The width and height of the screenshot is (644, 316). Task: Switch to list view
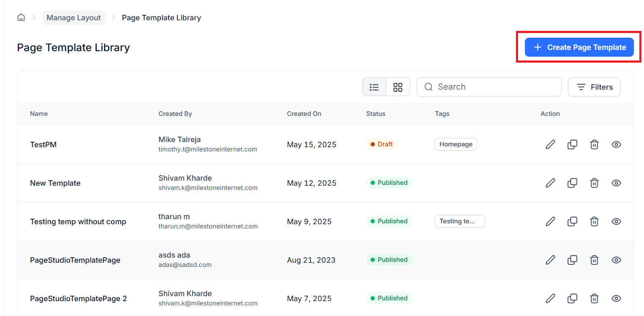pos(374,87)
